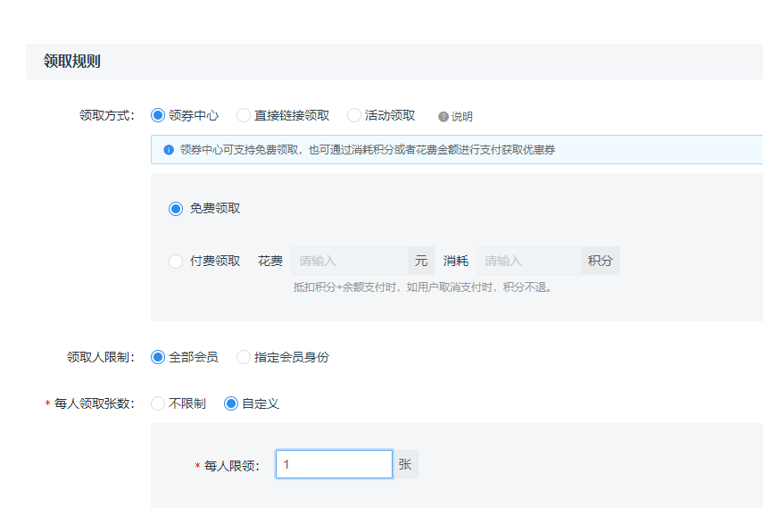Viewport: 763px width, 532px height.
Task: Click the 花费 amount input field
Action: pyautogui.click(x=350, y=261)
